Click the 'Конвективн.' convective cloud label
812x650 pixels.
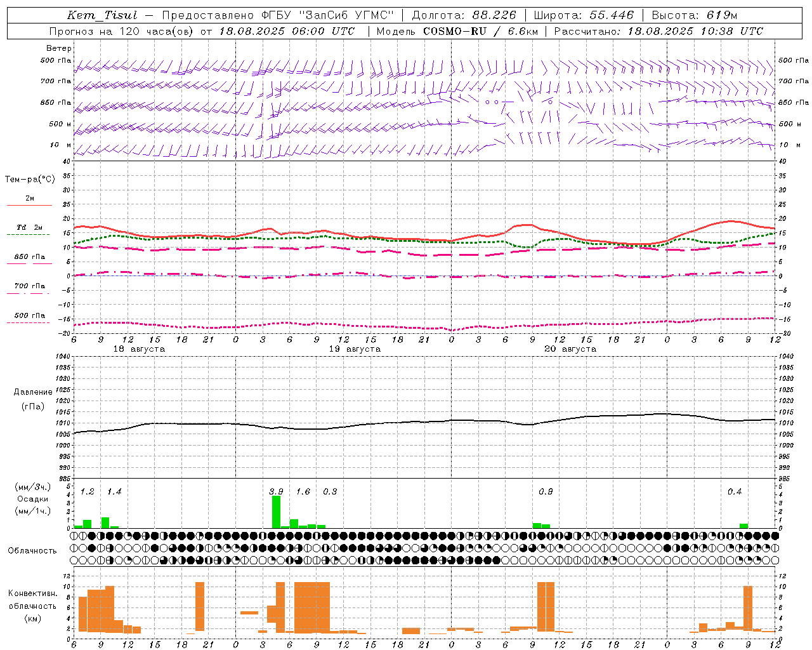click(33, 594)
